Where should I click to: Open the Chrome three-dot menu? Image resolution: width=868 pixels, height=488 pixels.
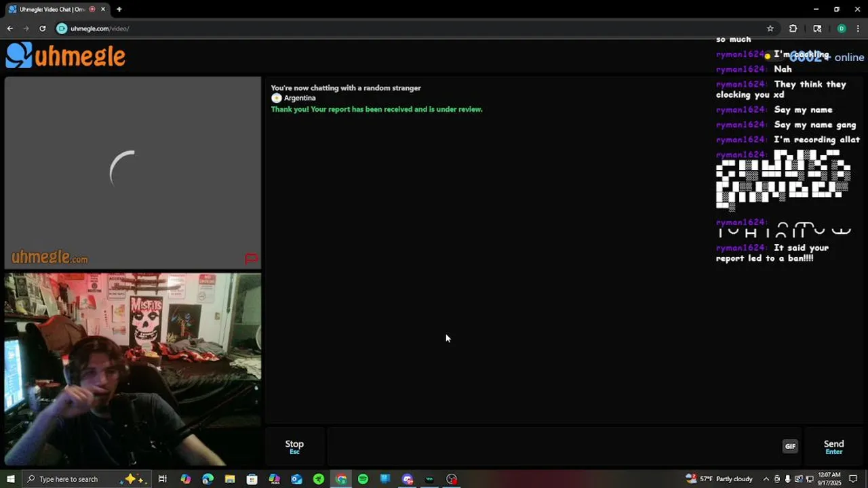(x=858, y=28)
